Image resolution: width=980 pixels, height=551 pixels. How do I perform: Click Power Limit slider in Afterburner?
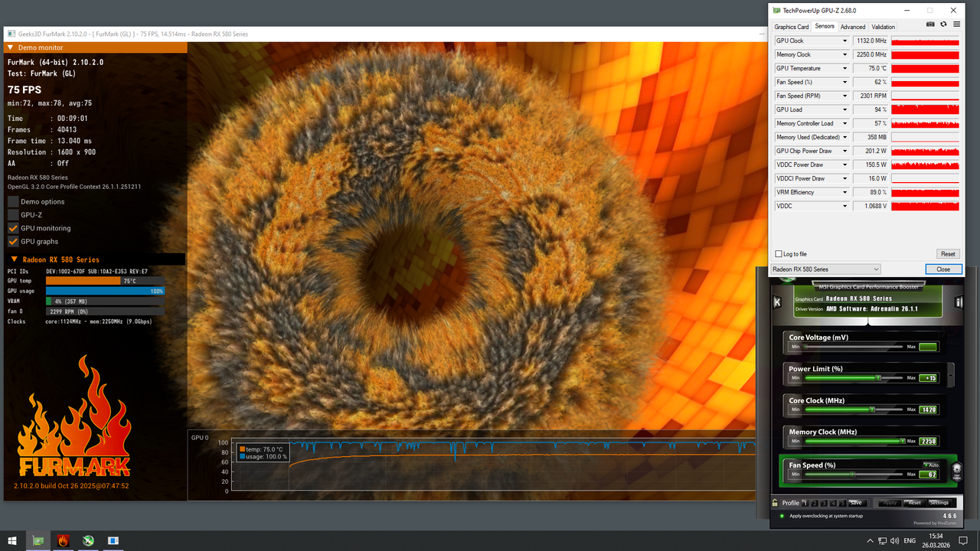click(x=853, y=378)
